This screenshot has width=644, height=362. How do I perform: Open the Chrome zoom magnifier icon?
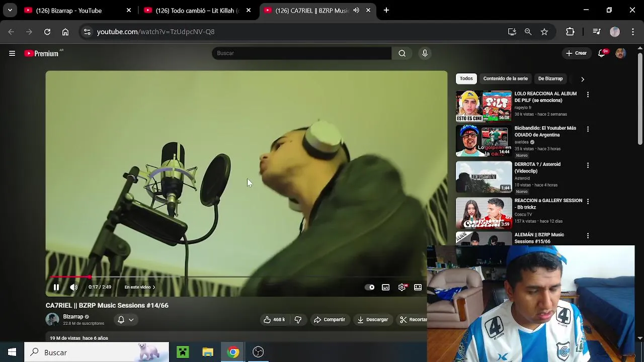click(528, 32)
